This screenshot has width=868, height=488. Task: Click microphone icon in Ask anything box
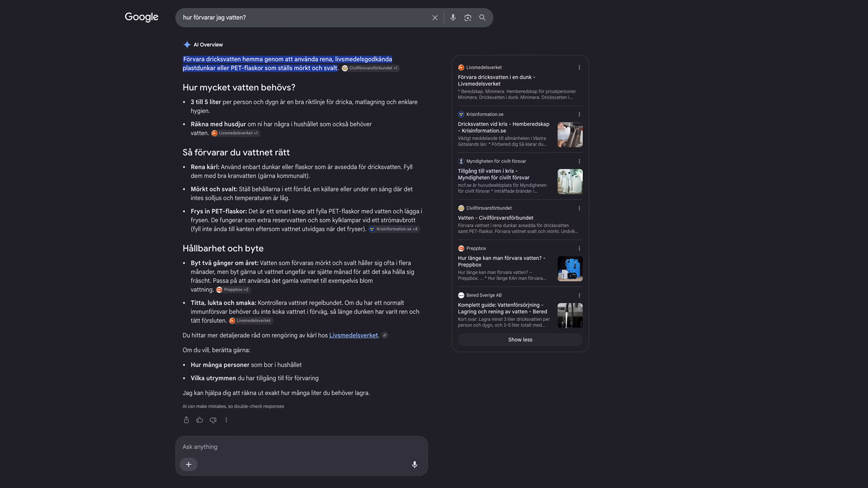[415, 465]
